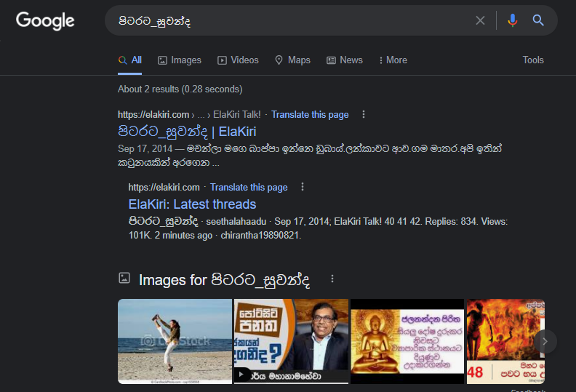Switch to the Videos tab
The image size is (576, 392).
[x=238, y=60]
